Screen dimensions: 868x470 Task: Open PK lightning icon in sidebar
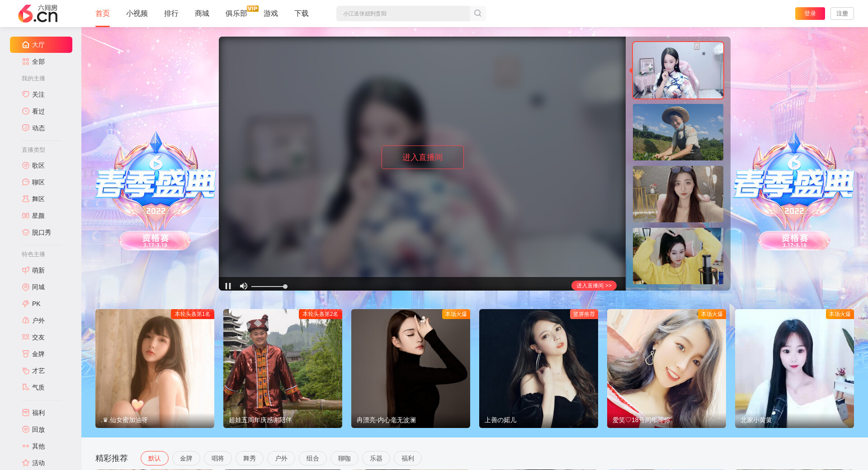[26, 304]
